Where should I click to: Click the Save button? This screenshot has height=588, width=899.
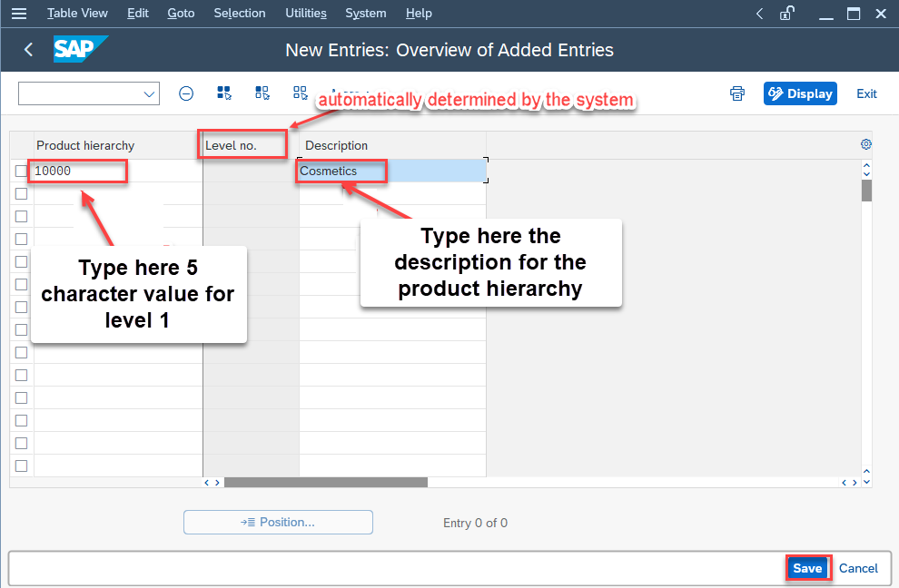click(x=807, y=567)
